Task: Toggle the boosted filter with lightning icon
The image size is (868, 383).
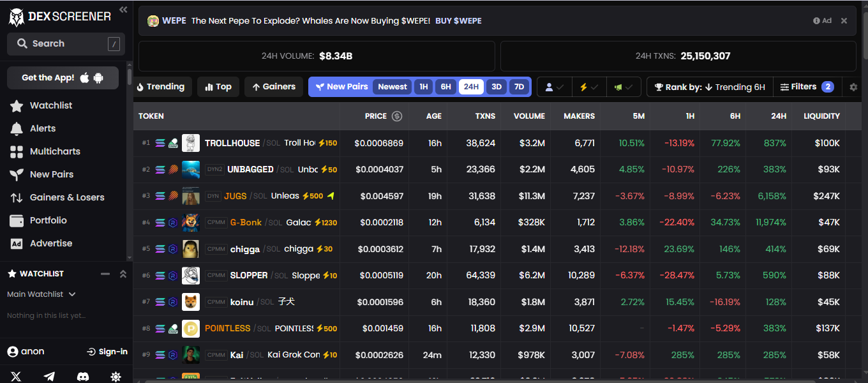Action: click(588, 87)
